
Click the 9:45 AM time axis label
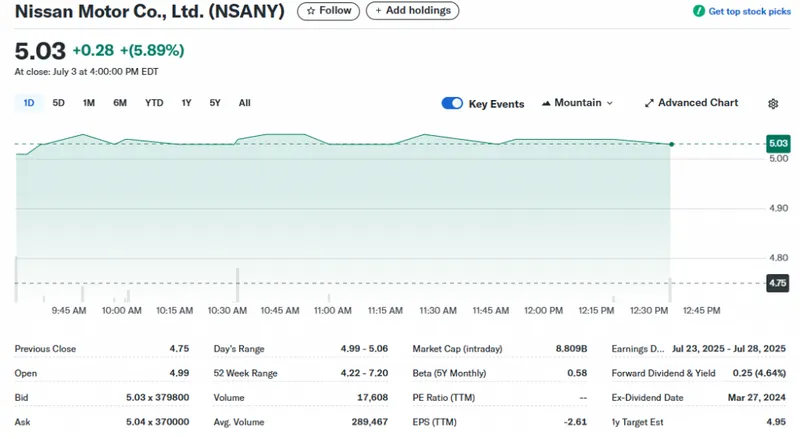point(69,310)
